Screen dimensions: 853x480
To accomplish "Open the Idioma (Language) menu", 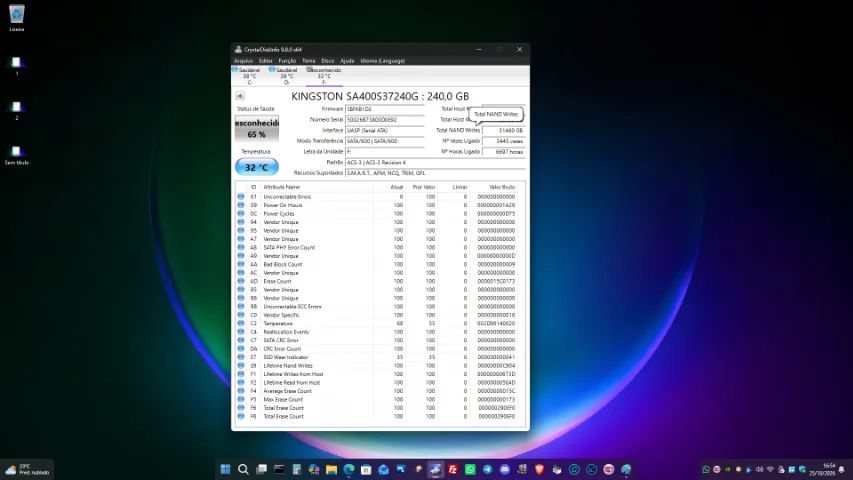I will [x=382, y=61].
